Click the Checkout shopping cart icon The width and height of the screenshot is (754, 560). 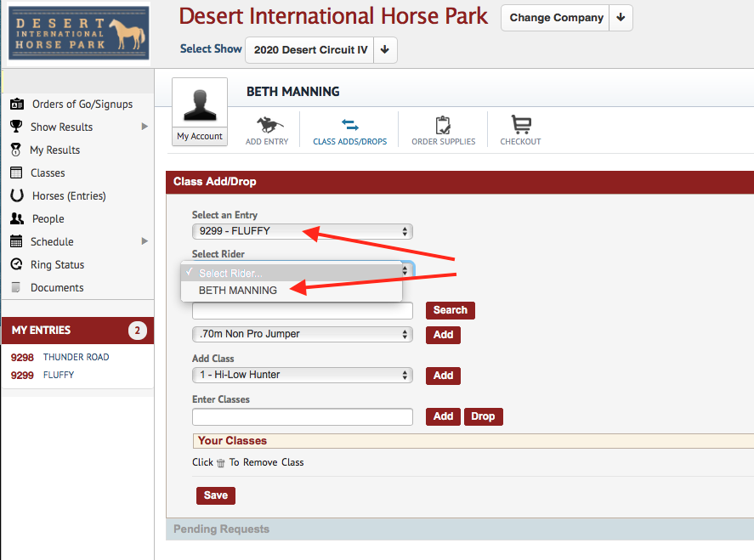pos(521,124)
